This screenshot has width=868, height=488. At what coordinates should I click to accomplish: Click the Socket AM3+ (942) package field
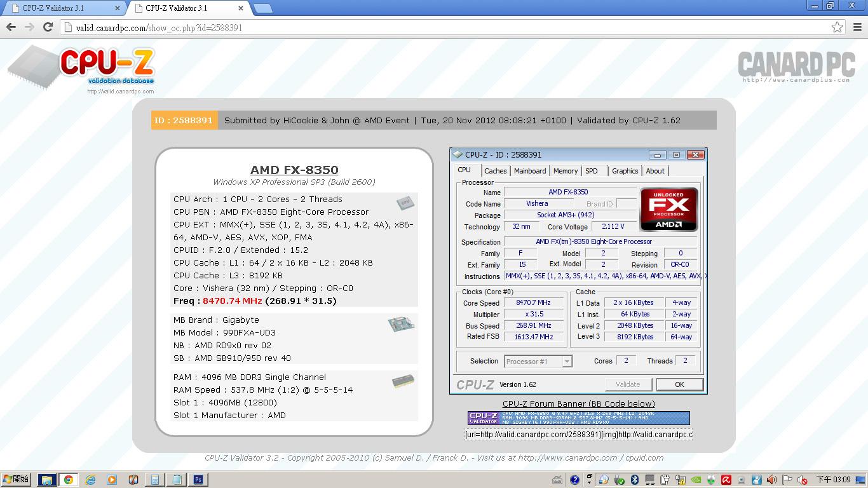[x=570, y=215]
